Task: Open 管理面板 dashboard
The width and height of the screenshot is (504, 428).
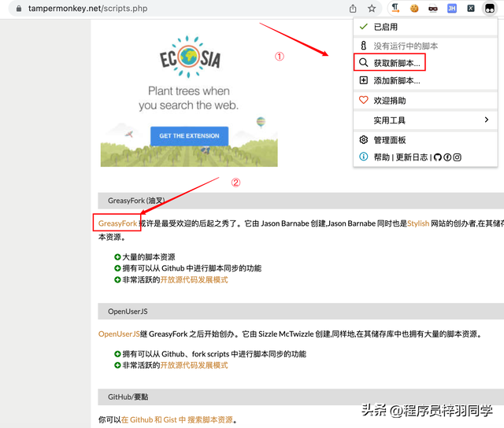Action: click(x=425, y=140)
